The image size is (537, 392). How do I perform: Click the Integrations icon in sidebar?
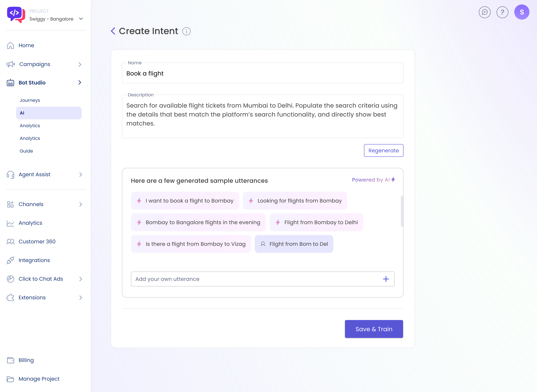point(10,260)
